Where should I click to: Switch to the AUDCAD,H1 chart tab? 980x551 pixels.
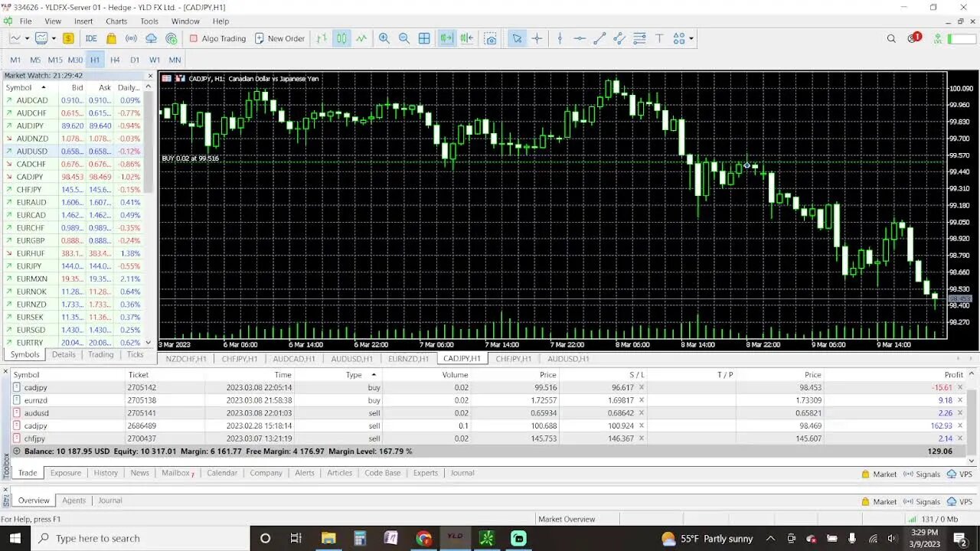(294, 358)
